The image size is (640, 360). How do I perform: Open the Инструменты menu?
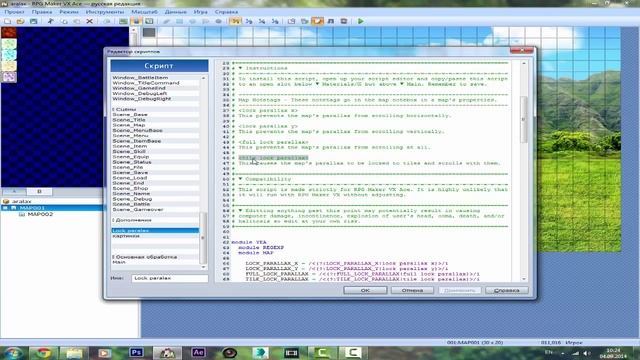click(105, 12)
